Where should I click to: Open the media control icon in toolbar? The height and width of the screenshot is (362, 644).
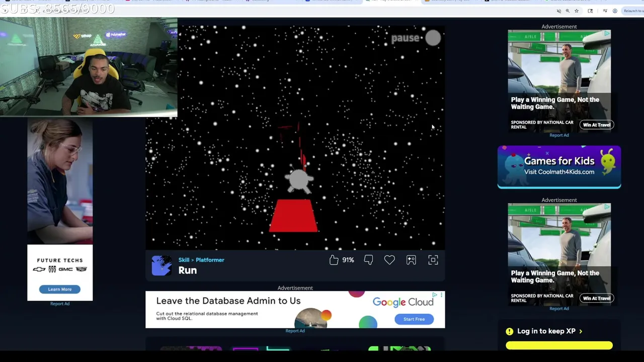click(x=605, y=11)
